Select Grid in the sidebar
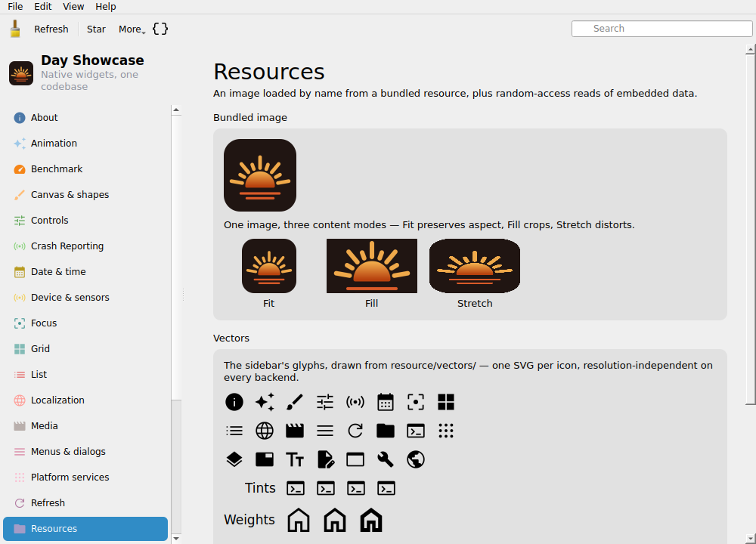756x544 pixels. tap(85, 349)
